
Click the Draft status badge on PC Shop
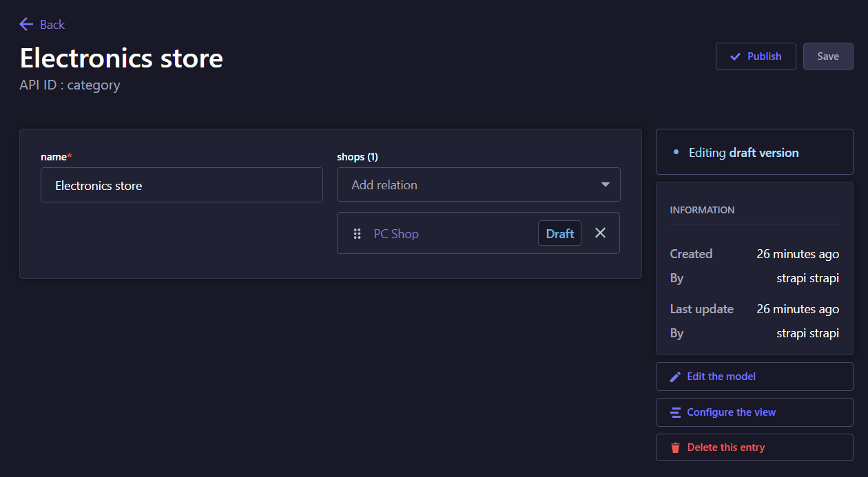[x=559, y=234]
